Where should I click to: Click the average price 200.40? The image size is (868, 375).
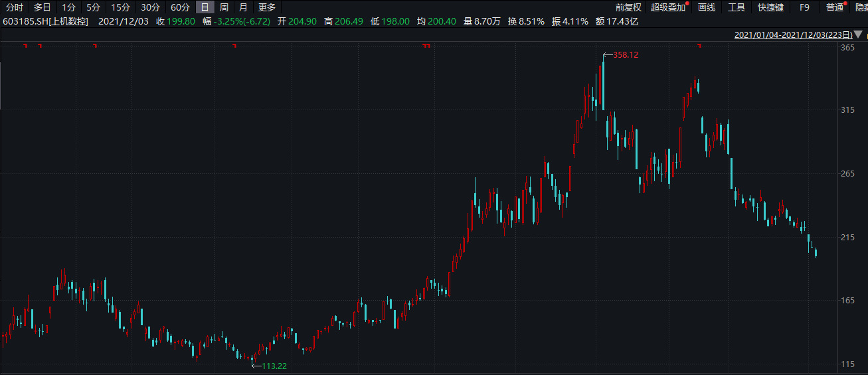tap(442, 21)
